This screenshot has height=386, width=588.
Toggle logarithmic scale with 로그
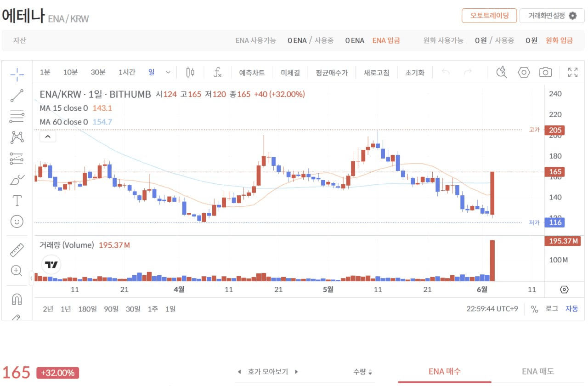[552, 309]
